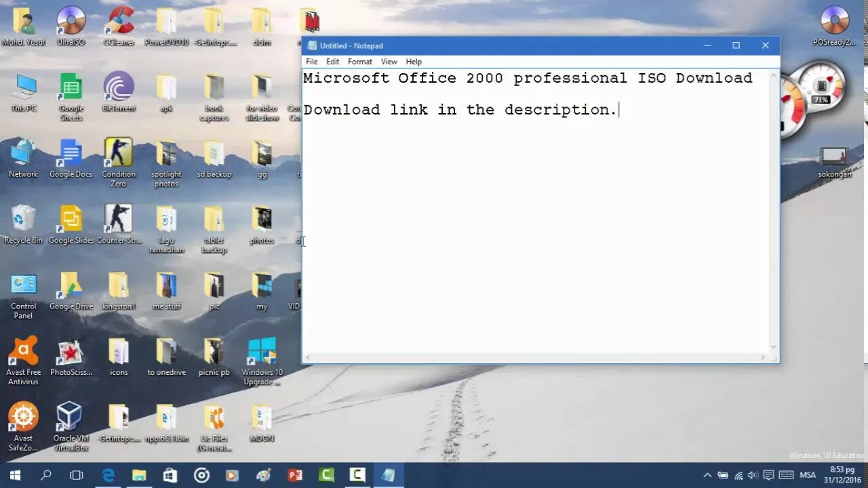Open File Explorer from taskbar

(x=139, y=475)
